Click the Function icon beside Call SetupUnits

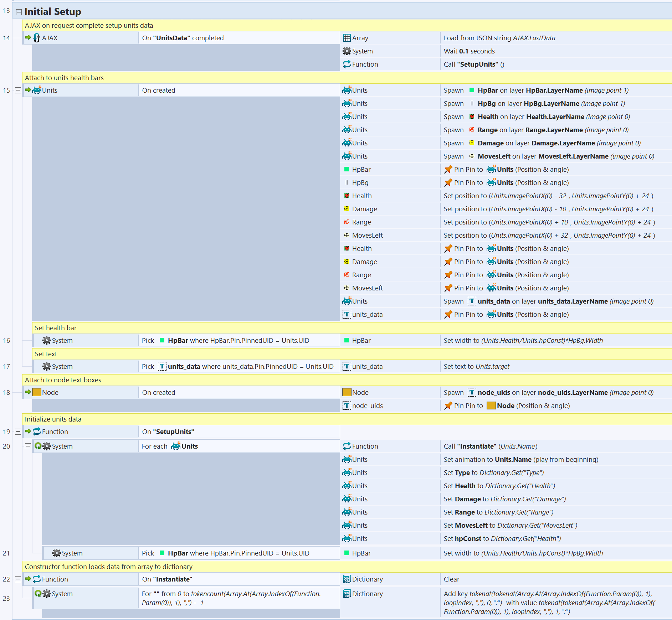click(347, 64)
